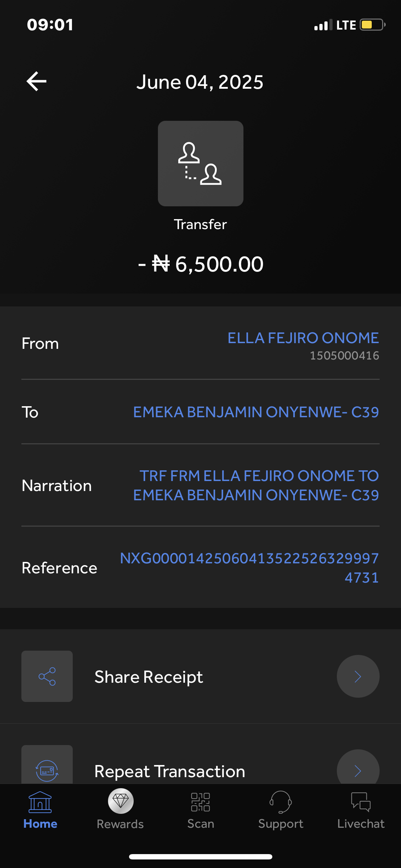Tap the NXG reference number

[x=250, y=568]
